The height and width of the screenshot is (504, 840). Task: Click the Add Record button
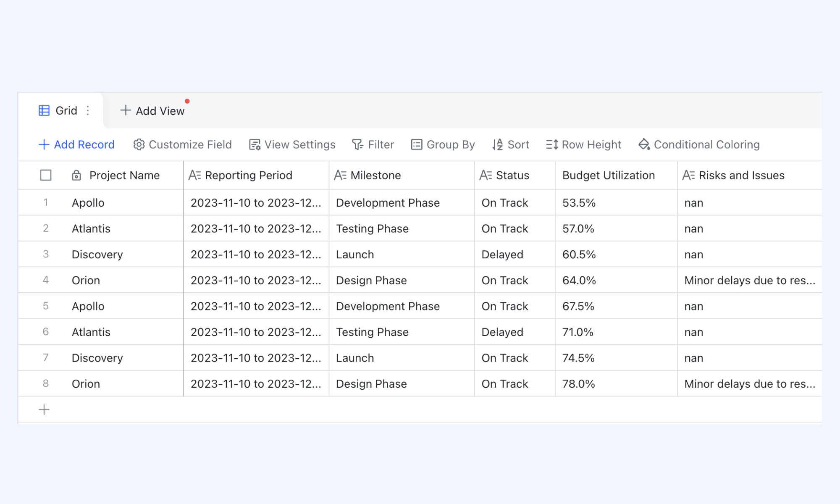pos(76,144)
